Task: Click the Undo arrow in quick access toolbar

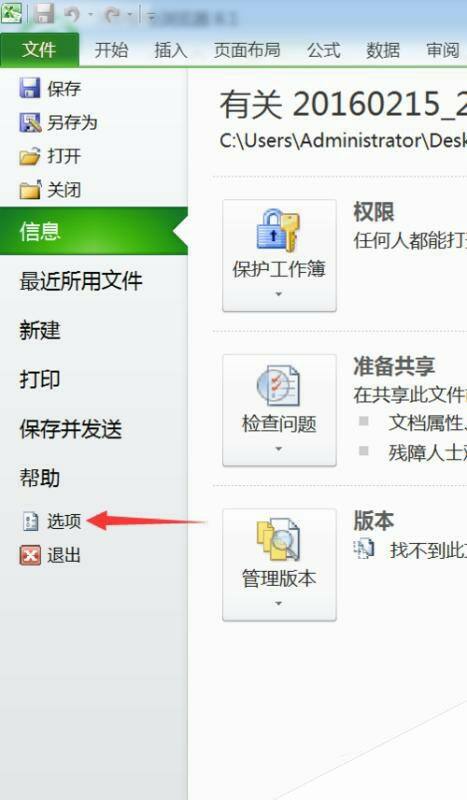Action: pos(72,15)
